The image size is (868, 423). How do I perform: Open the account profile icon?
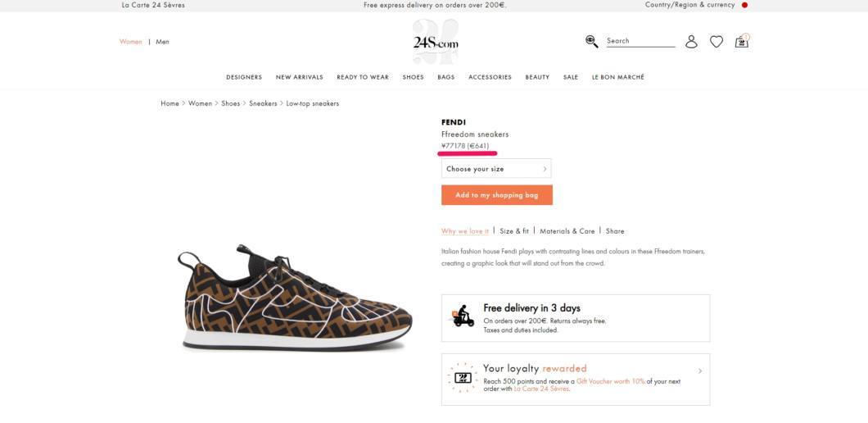pos(691,42)
